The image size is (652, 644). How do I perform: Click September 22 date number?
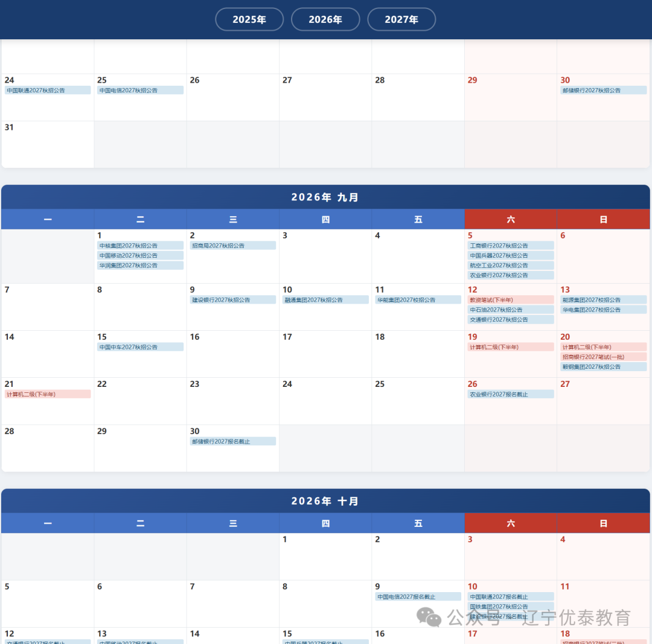pyautogui.click(x=102, y=384)
